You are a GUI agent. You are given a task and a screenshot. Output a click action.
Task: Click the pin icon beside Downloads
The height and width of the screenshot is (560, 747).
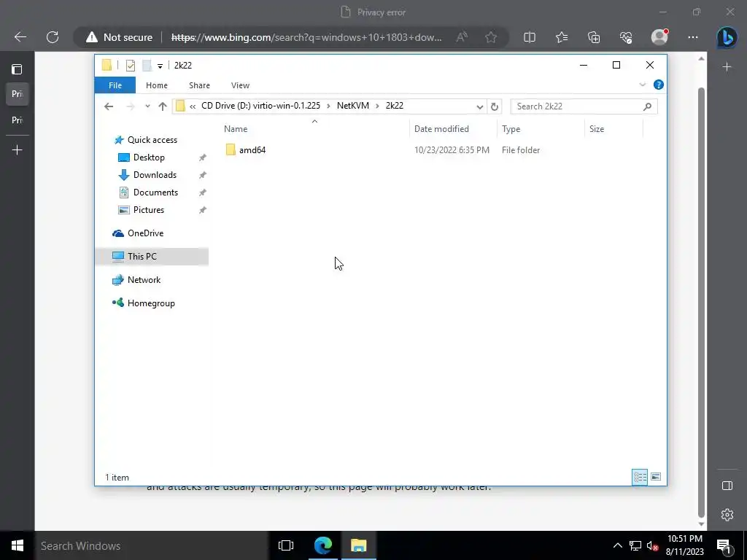[x=203, y=175]
